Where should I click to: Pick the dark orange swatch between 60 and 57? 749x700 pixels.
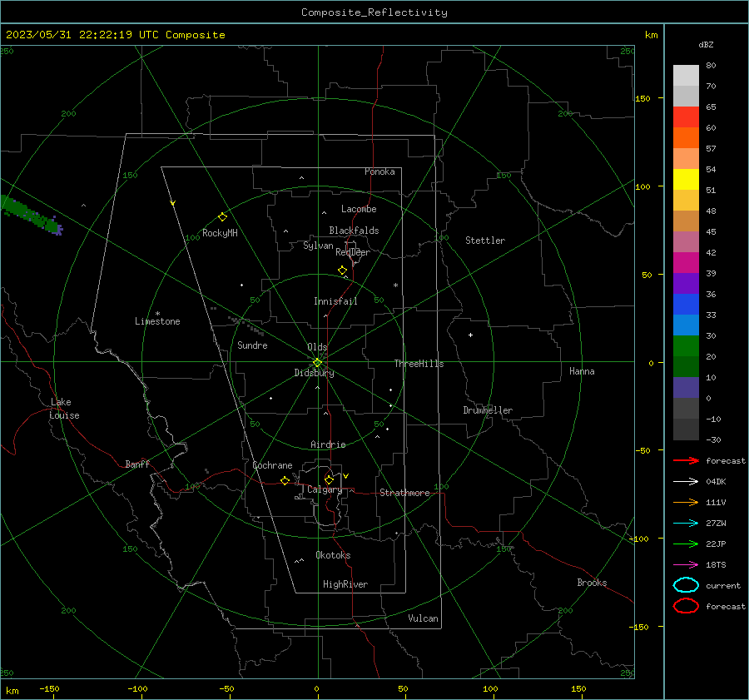click(686, 137)
